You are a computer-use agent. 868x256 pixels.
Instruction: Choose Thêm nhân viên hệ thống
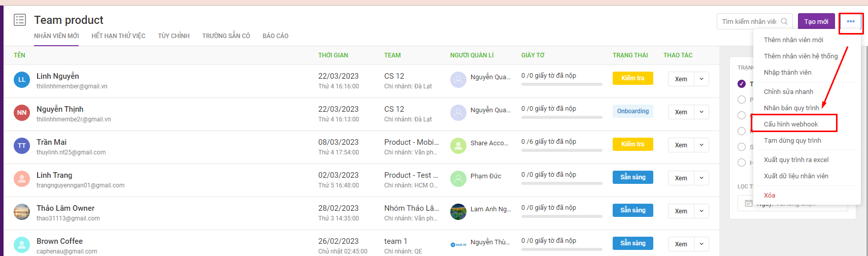pos(807,56)
